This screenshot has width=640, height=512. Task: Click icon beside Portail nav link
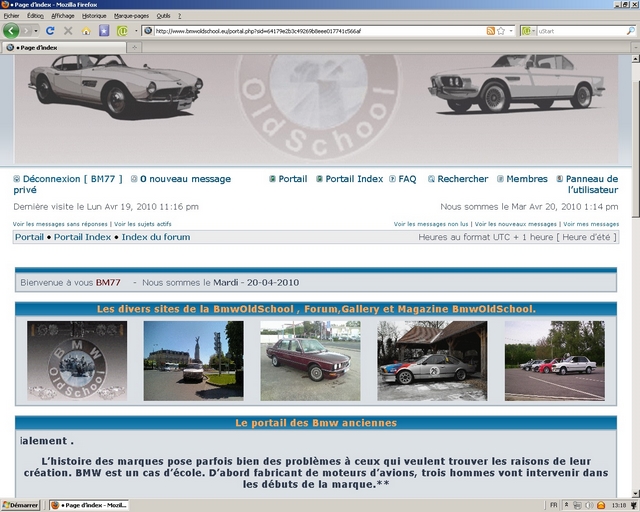(x=272, y=179)
